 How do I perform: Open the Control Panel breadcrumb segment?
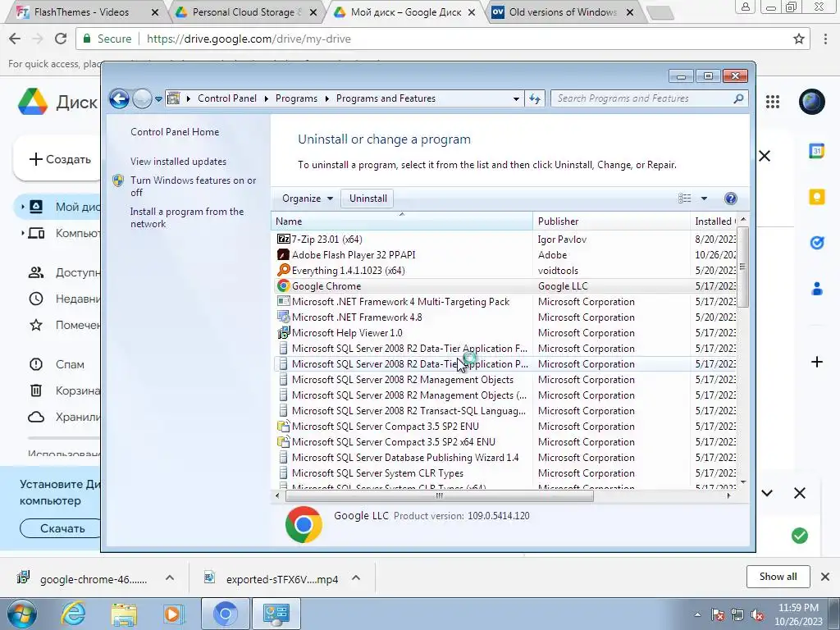[x=227, y=98]
